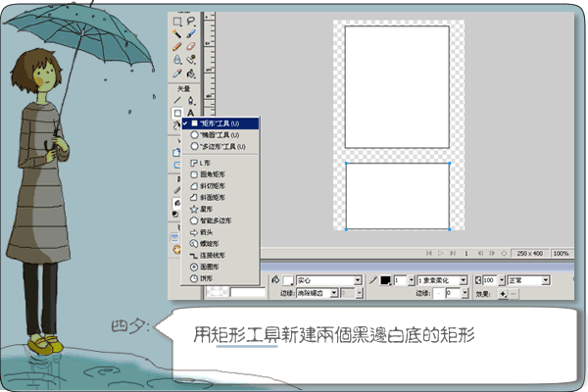Image resolution: width=588 pixels, height=392 pixels.
Task: Click the Text tool (A) in the toolbox
Action: (190, 112)
